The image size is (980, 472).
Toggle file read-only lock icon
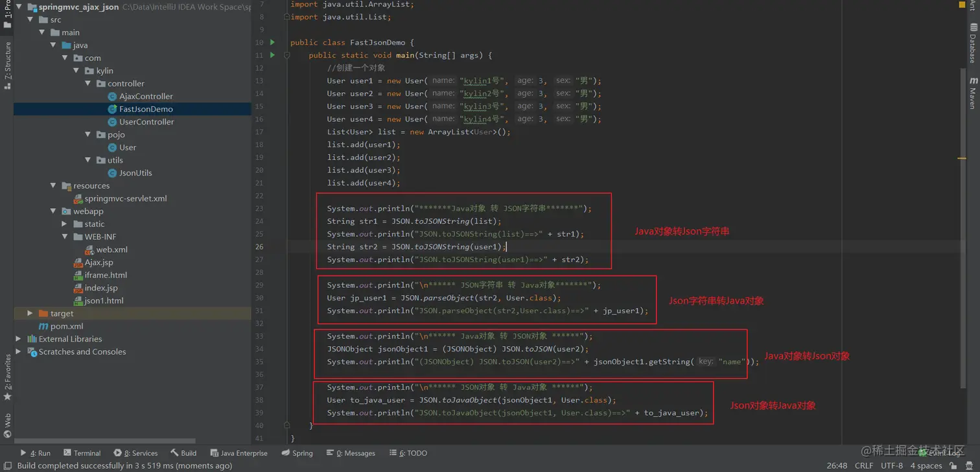[x=953, y=466]
